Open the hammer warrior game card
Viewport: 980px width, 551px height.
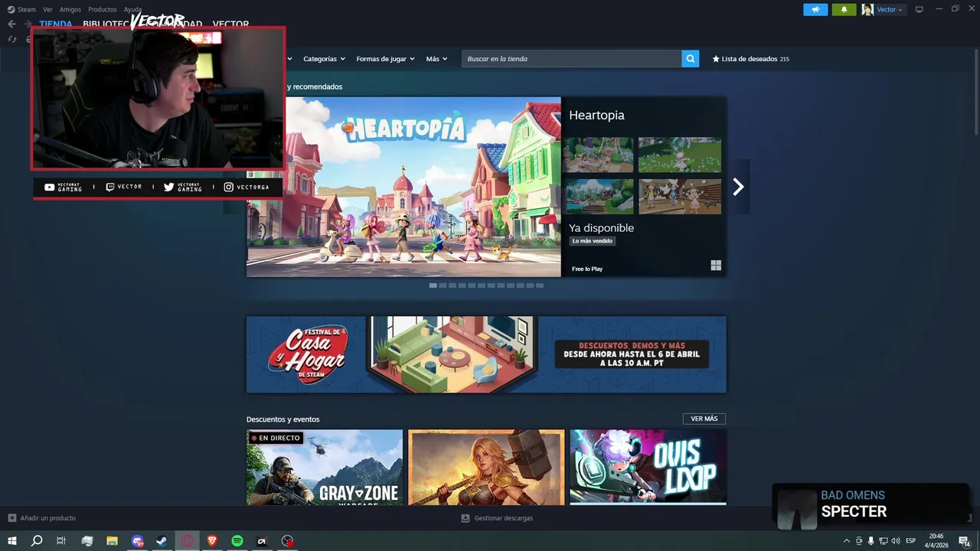point(486,467)
